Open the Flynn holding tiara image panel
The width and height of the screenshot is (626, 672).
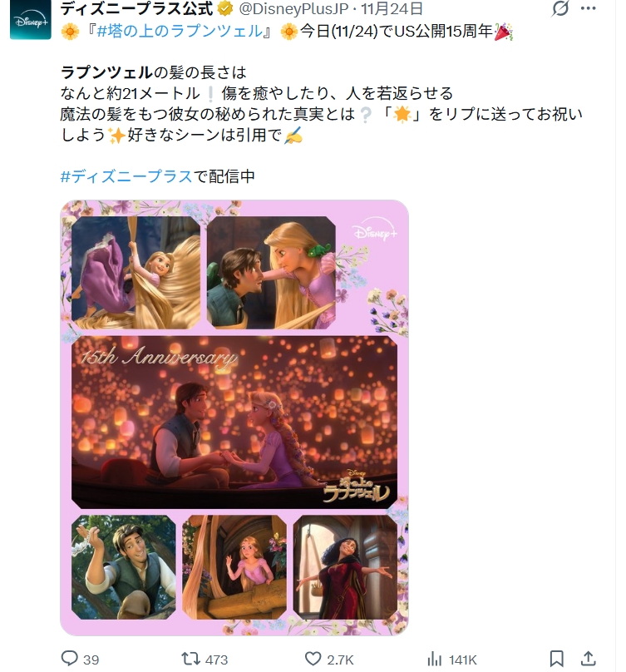[x=123, y=567]
